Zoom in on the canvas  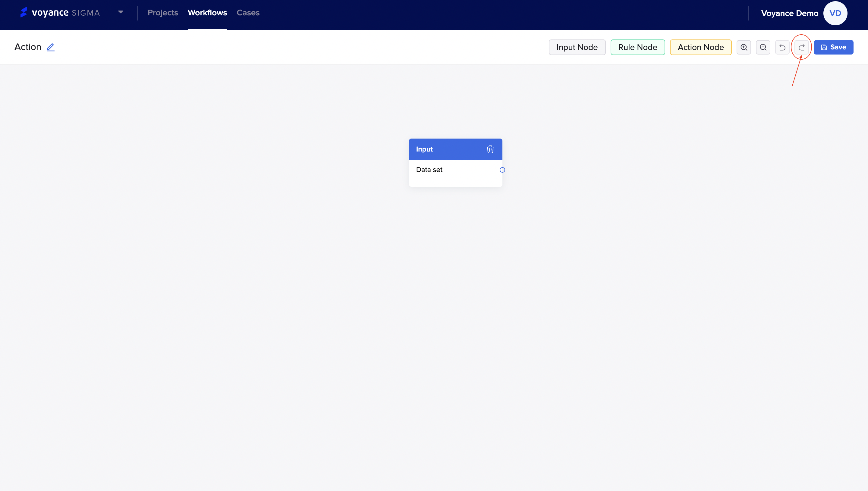pos(744,47)
